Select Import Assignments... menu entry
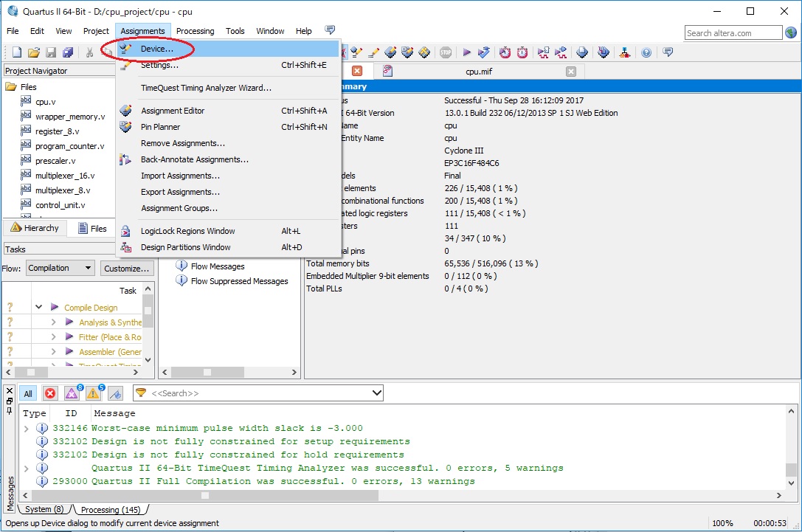The height and width of the screenshot is (532, 802). [x=228, y=176]
